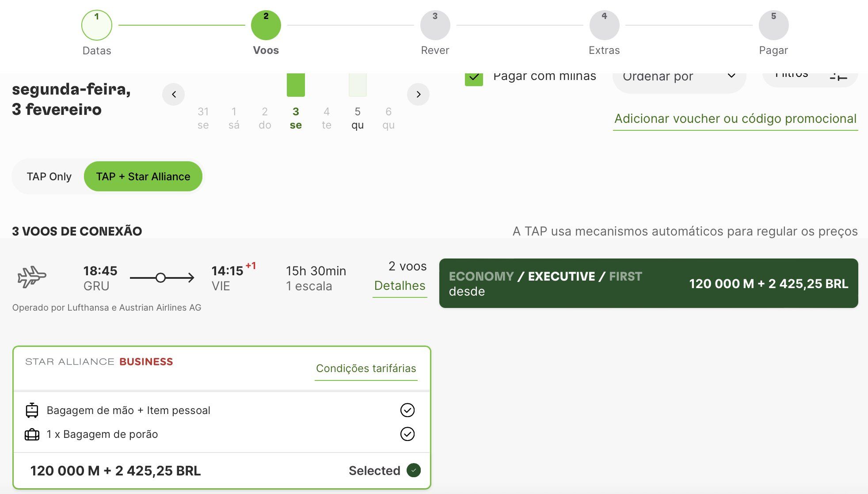This screenshot has width=868, height=494.
Task: Click segunda-feira, 3 fevereiro date heading
Action: click(71, 99)
